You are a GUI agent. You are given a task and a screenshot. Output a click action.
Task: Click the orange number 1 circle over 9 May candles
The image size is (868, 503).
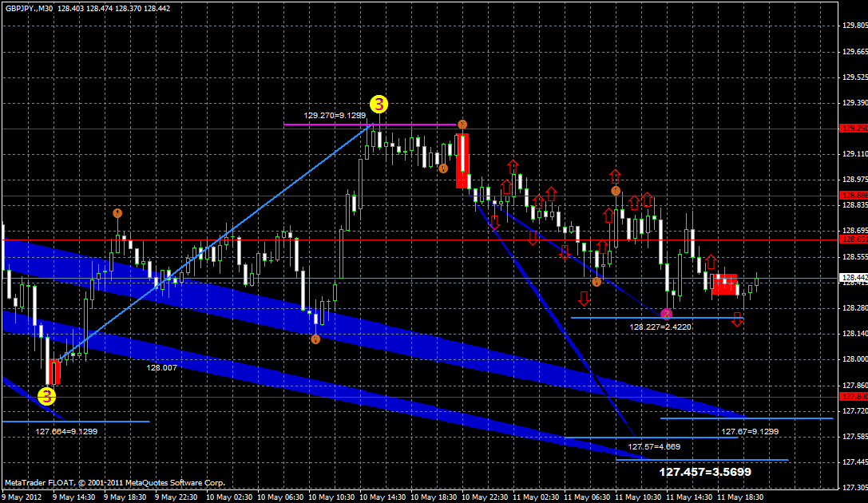[117, 214]
